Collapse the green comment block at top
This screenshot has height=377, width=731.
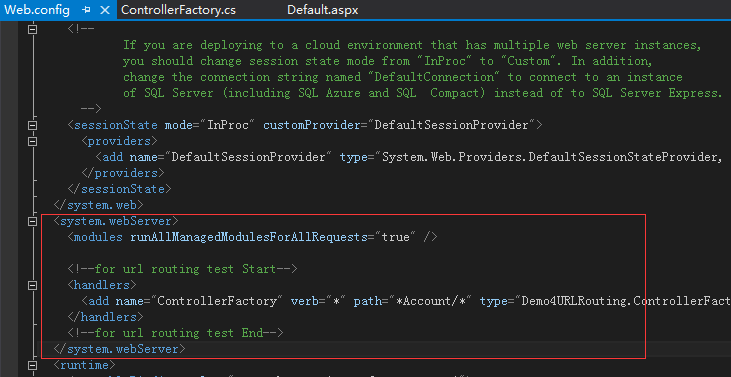(32, 29)
